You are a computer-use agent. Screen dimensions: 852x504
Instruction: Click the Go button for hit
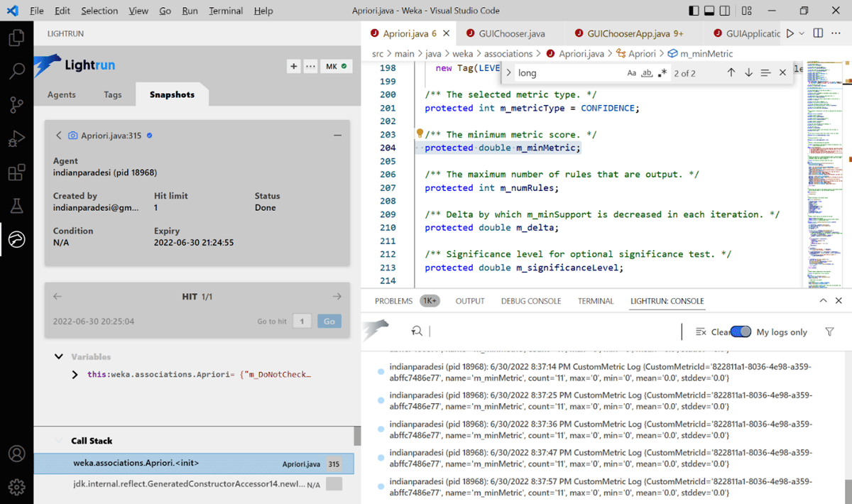click(x=329, y=322)
